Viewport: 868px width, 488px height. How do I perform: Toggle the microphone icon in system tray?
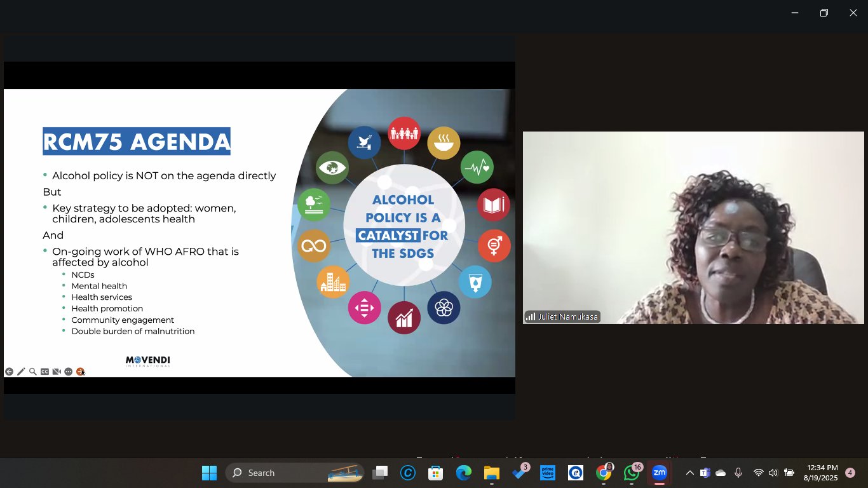coord(738,473)
